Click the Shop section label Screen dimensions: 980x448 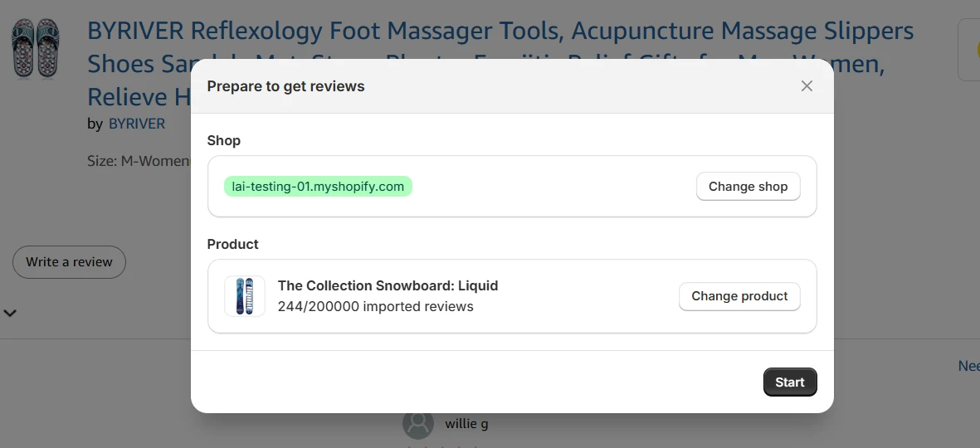pos(223,141)
